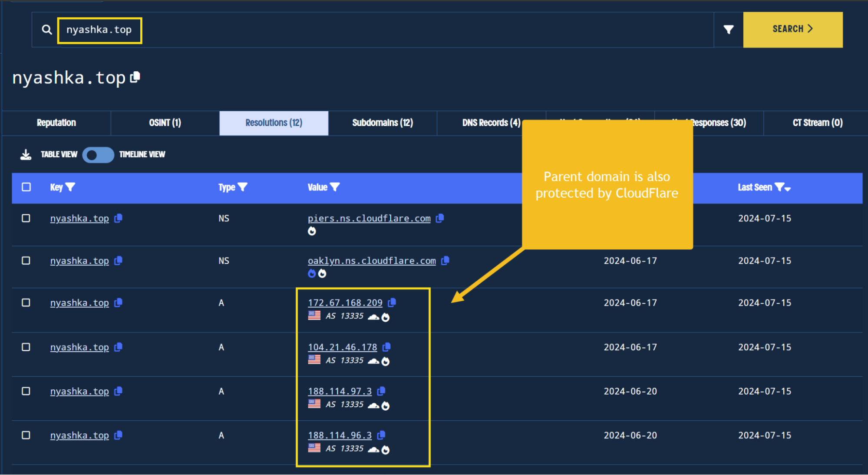The height and width of the screenshot is (475, 868).
Task: Copy key in 188.114.97.3 row
Action: (x=118, y=392)
